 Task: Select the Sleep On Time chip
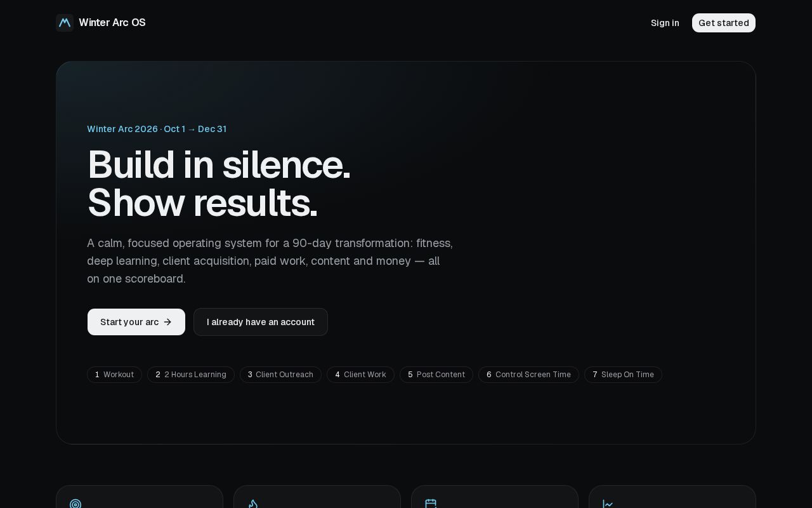(x=623, y=375)
